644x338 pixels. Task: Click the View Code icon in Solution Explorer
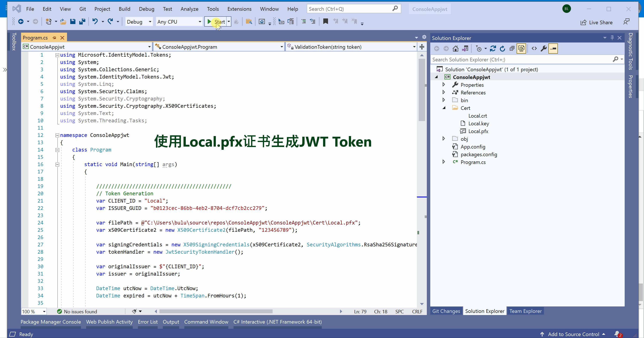click(x=534, y=49)
